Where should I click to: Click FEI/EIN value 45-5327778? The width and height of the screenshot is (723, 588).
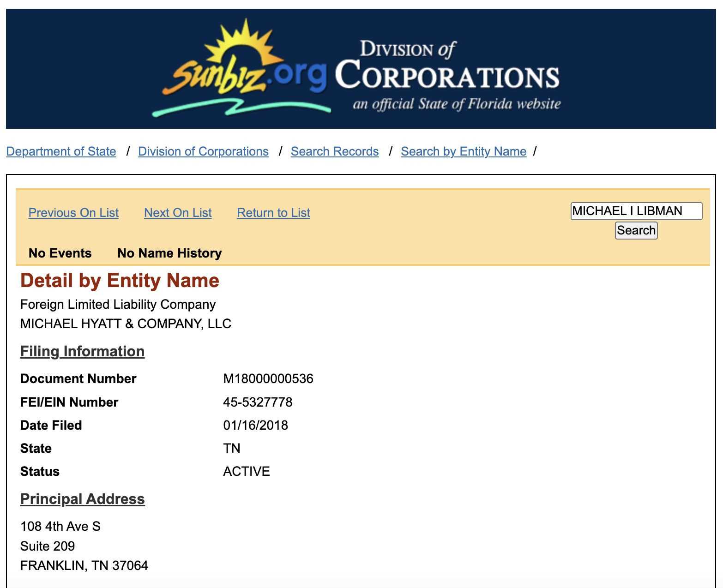[x=258, y=402]
